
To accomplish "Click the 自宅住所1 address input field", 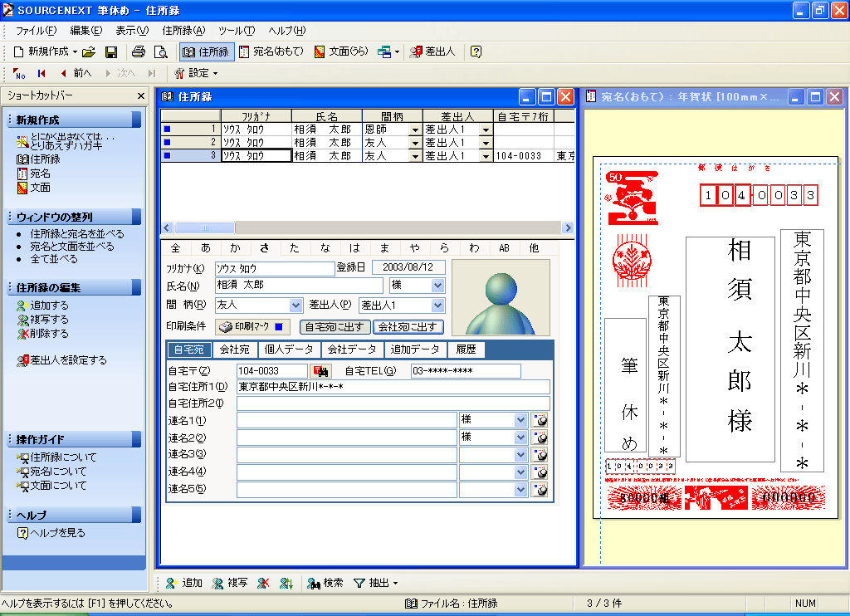I will (393, 387).
